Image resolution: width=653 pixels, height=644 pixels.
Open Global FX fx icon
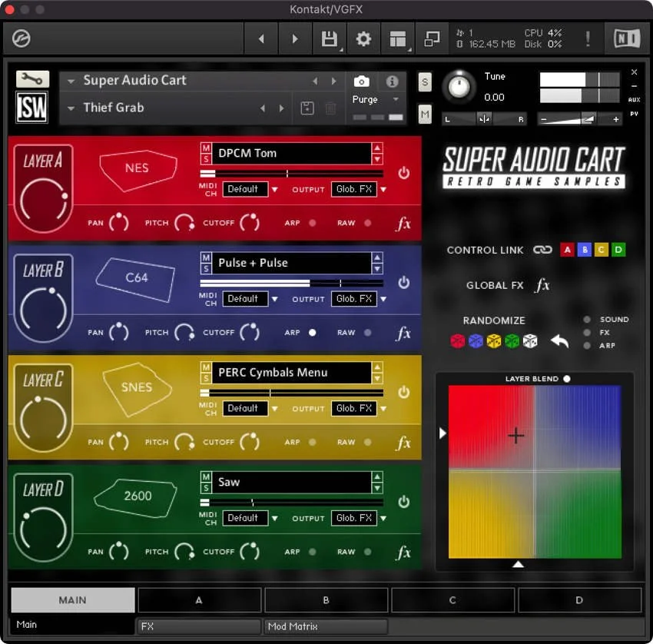point(542,285)
